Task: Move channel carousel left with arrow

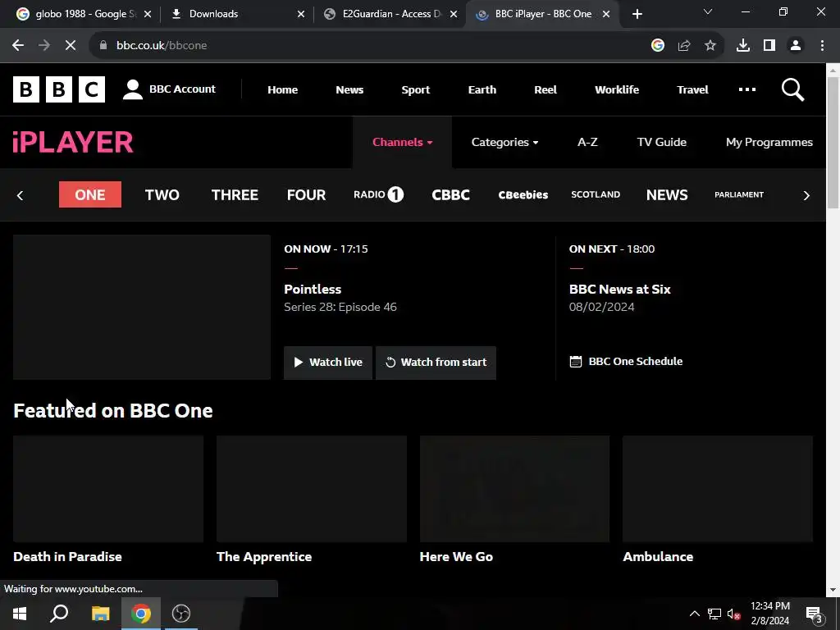Action: click(21, 195)
